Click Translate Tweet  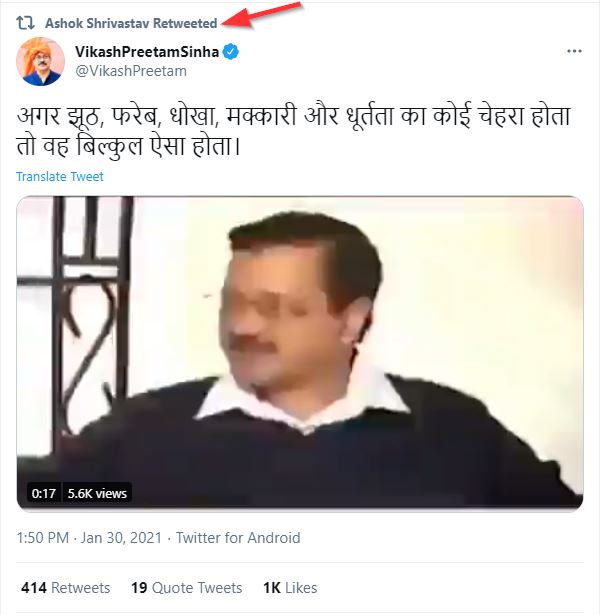pos(59,177)
